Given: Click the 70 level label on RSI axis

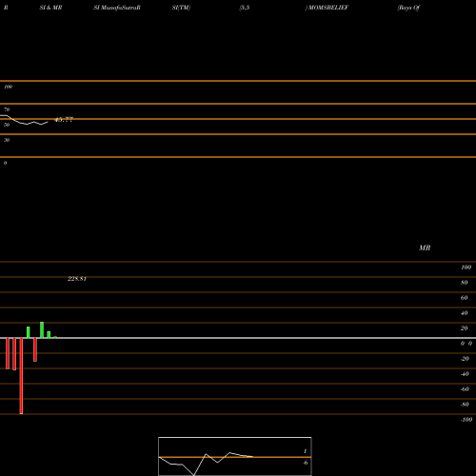Looking at the screenshot, I should click(x=7, y=109).
